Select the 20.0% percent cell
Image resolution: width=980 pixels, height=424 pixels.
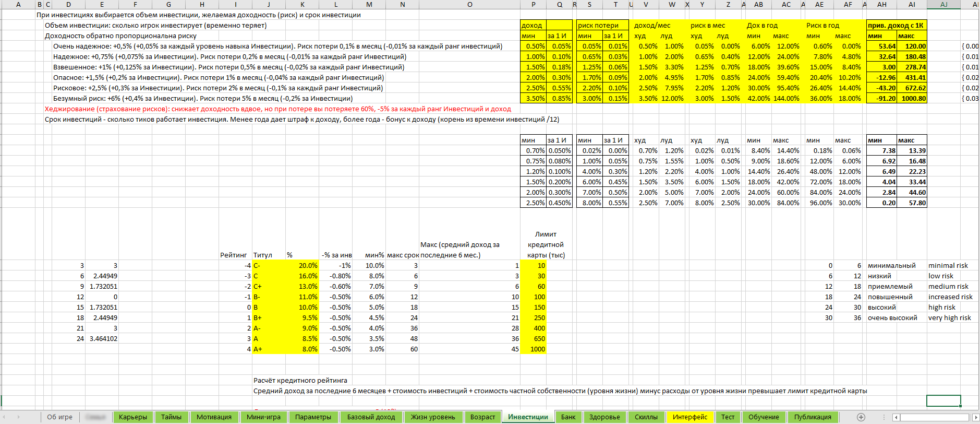click(302, 265)
